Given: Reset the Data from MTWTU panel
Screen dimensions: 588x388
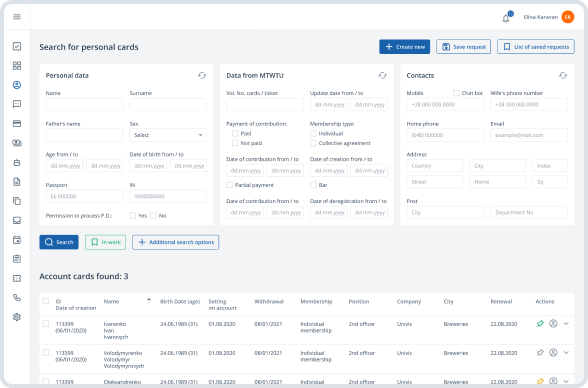Looking at the screenshot, I should [x=382, y=75].
